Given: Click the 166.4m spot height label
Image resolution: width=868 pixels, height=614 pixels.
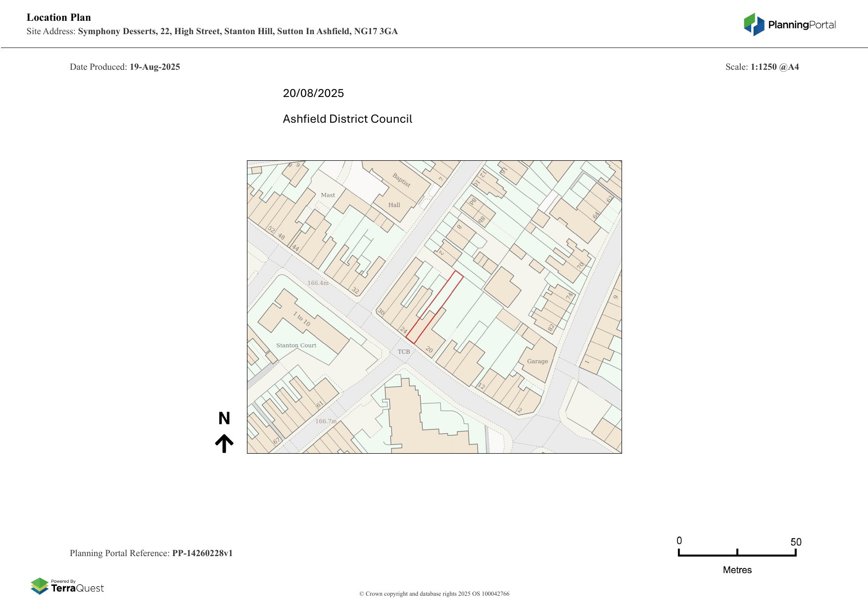Looking at the screenshot, I should (318, 283).
